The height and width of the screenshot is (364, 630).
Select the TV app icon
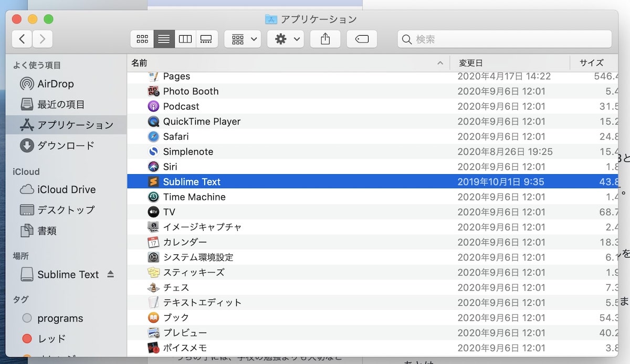click(153, 212)
